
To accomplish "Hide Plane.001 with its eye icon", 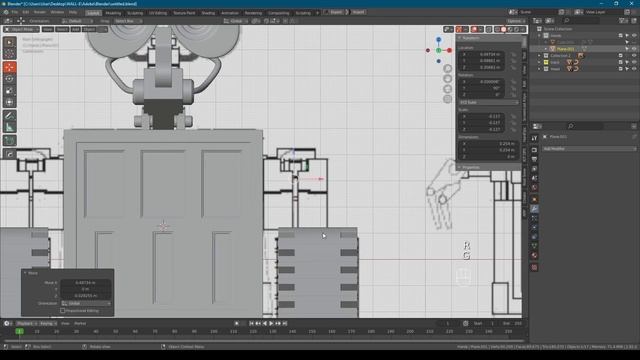I will click(634, 49).
